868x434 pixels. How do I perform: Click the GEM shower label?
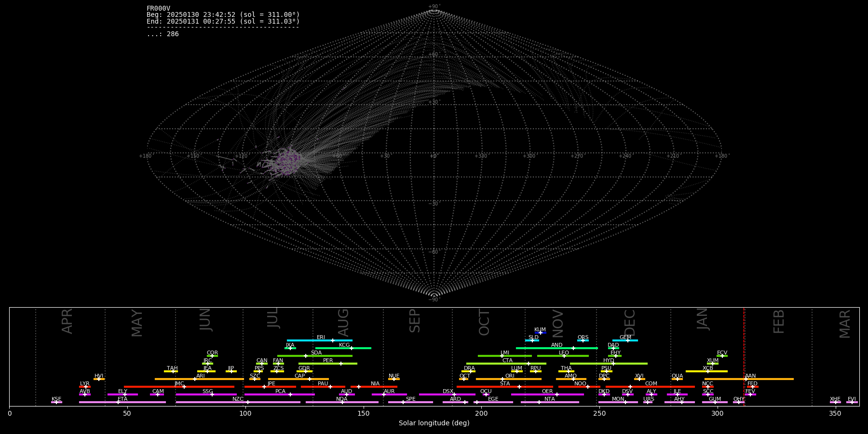(625, 337)
